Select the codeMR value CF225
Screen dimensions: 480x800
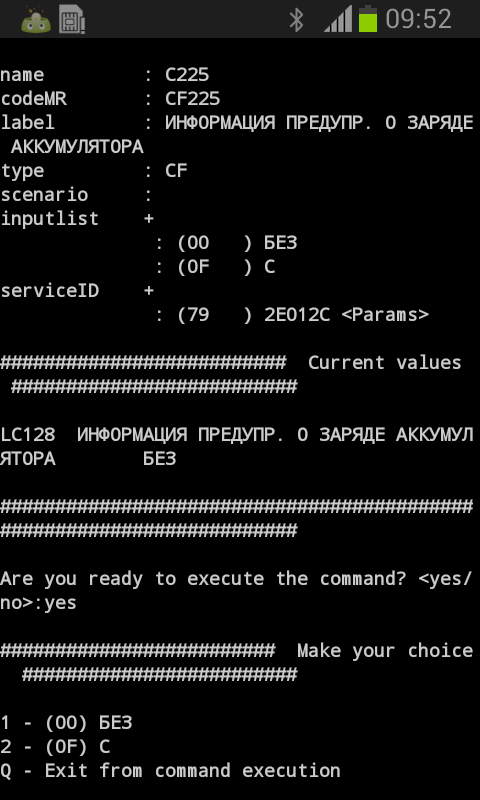coord(193,99)
